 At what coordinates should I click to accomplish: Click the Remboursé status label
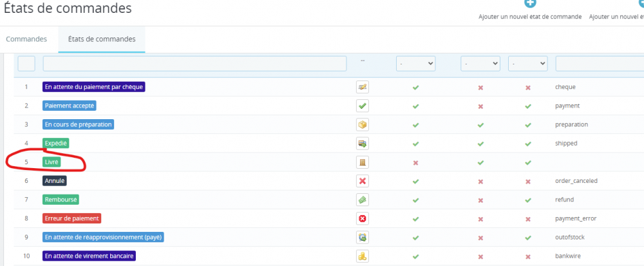coord(61,200)
